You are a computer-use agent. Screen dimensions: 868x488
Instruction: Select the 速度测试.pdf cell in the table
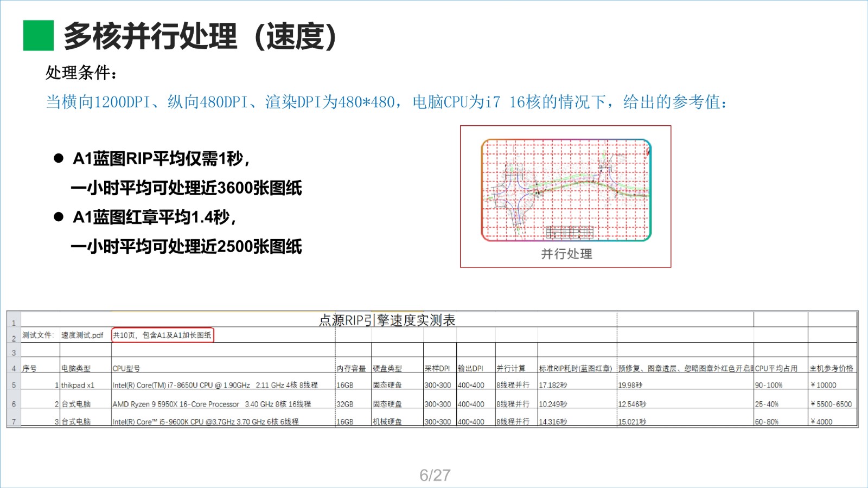82,335
